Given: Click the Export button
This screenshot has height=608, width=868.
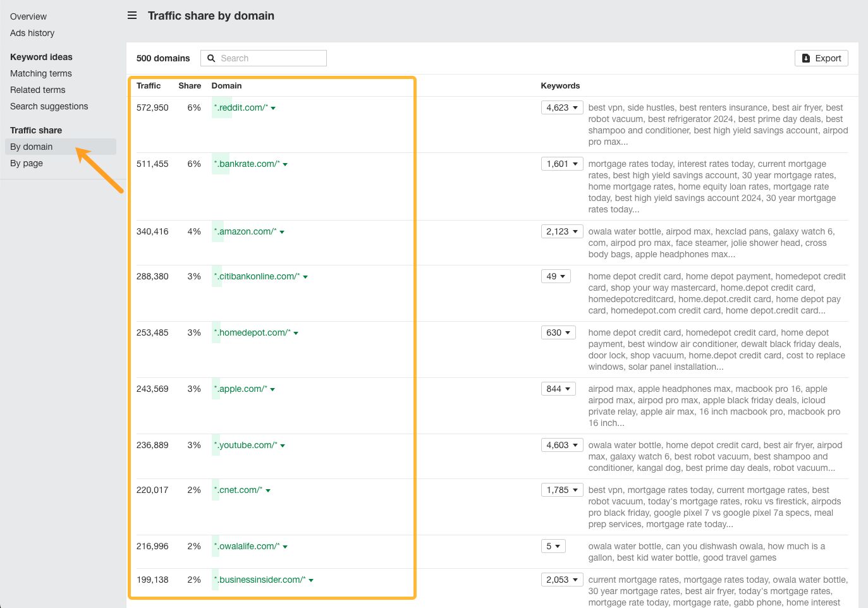Looking at the screenshot, I should coord(821,58).
